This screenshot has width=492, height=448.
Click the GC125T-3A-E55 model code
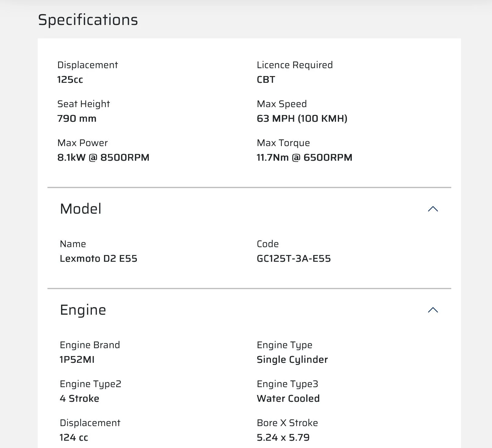tap(293, 259)
